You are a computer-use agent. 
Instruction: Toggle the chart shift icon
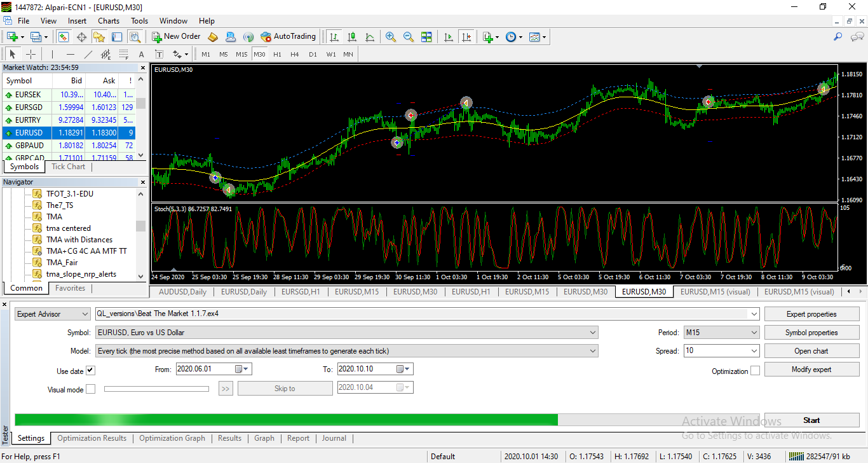coord(467,37)
